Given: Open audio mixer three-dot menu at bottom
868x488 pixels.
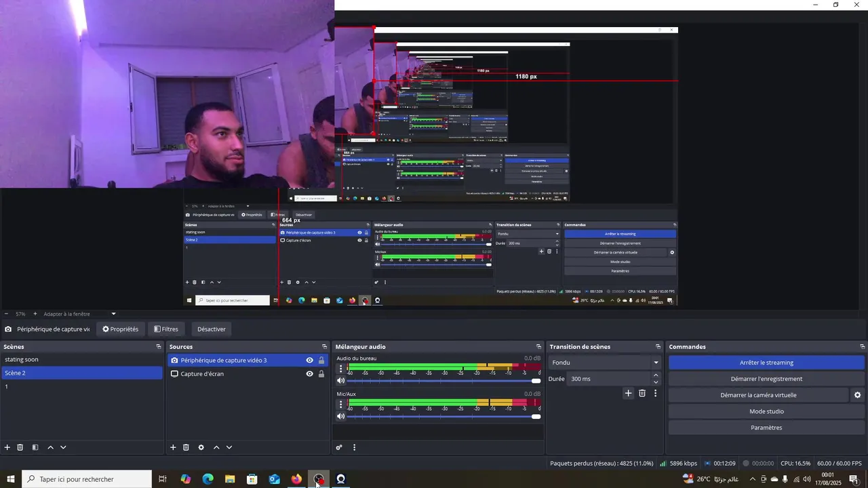Looking at the screenshot, I should point(354,447).
